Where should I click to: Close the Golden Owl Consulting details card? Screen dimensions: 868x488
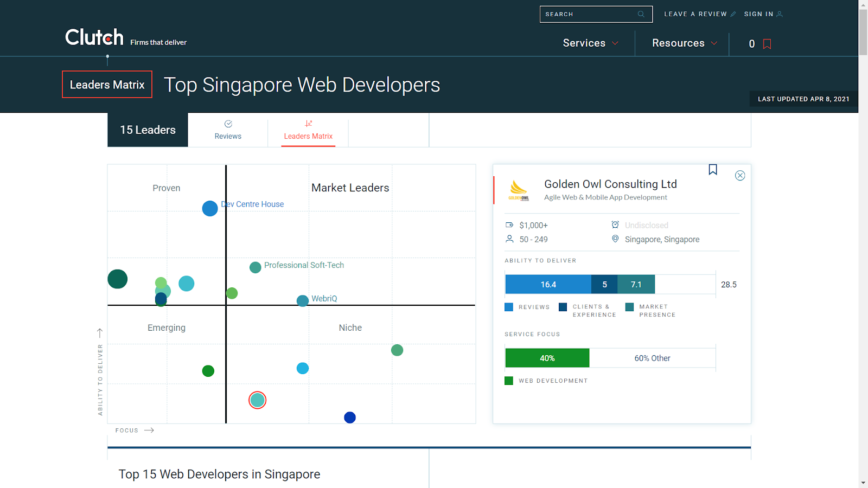pyautogui.click(x=740, y=176)
